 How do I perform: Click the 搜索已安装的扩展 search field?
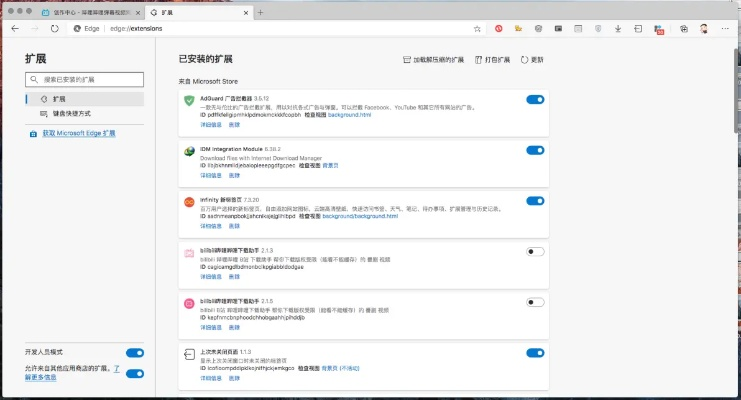[x=85, y=79]
